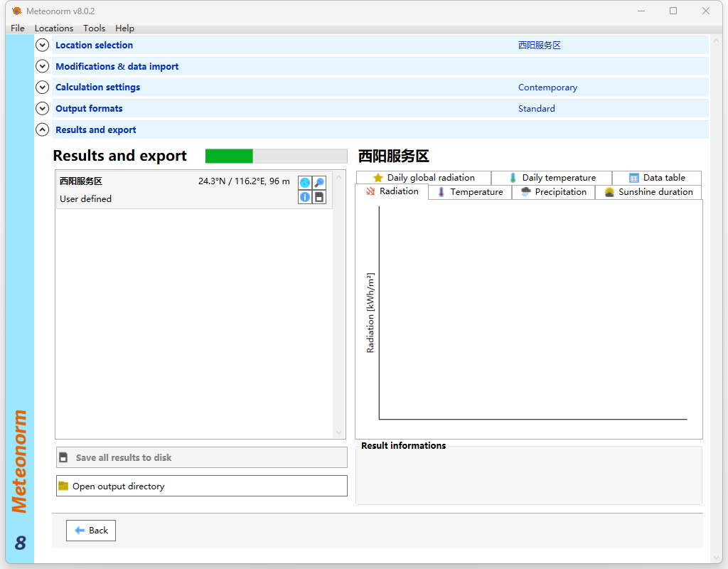Close the Meteonorm window
The image size is (728, 569).
706,11
